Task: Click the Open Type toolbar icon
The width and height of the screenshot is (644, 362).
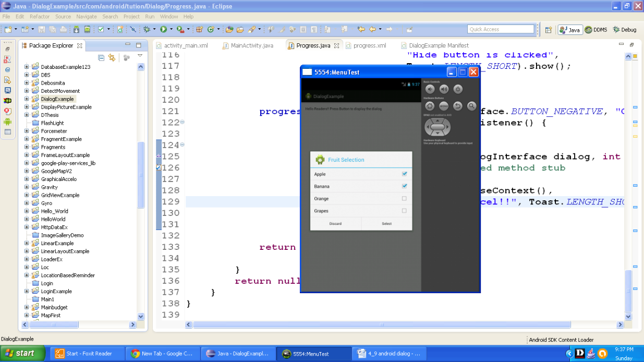Action: click(229, 29)
